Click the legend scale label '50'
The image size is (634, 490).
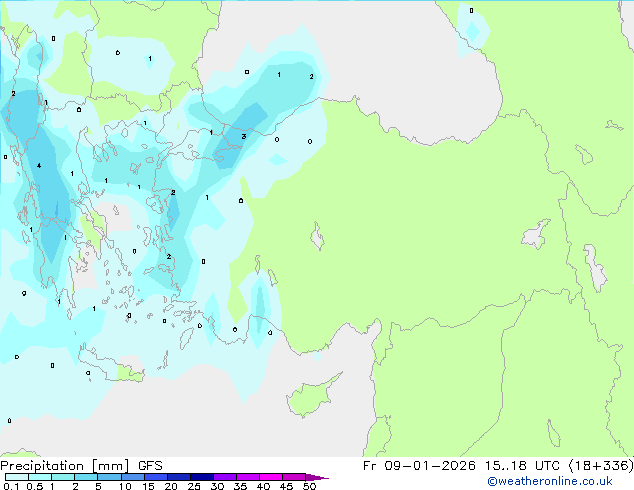(x=309, y=486)
